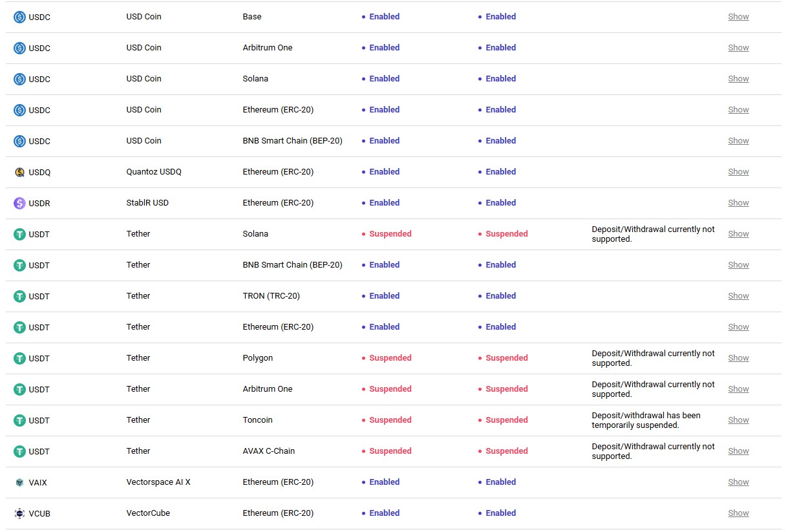Click the Toncoin suspension notice text
788x532 pixels.
(x=646, y=420)
